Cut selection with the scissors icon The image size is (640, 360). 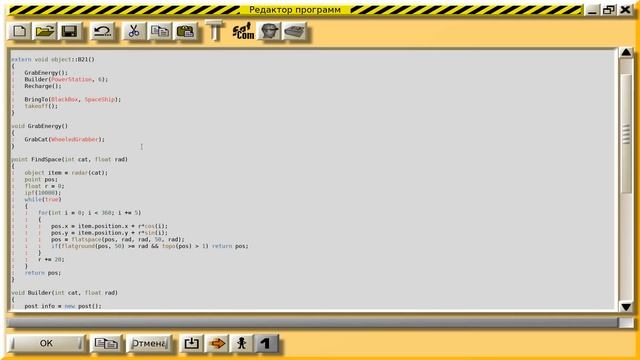click(x=134, y=31)
